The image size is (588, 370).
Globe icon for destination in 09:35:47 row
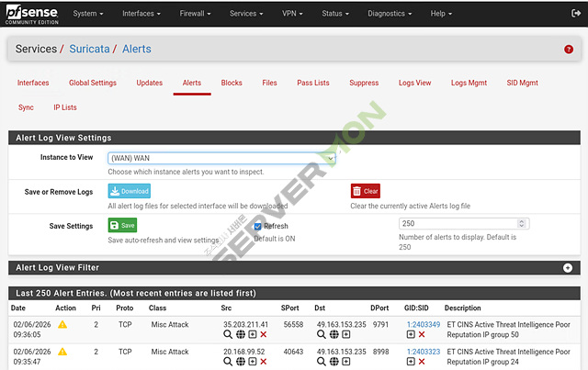tap(334, 362)
